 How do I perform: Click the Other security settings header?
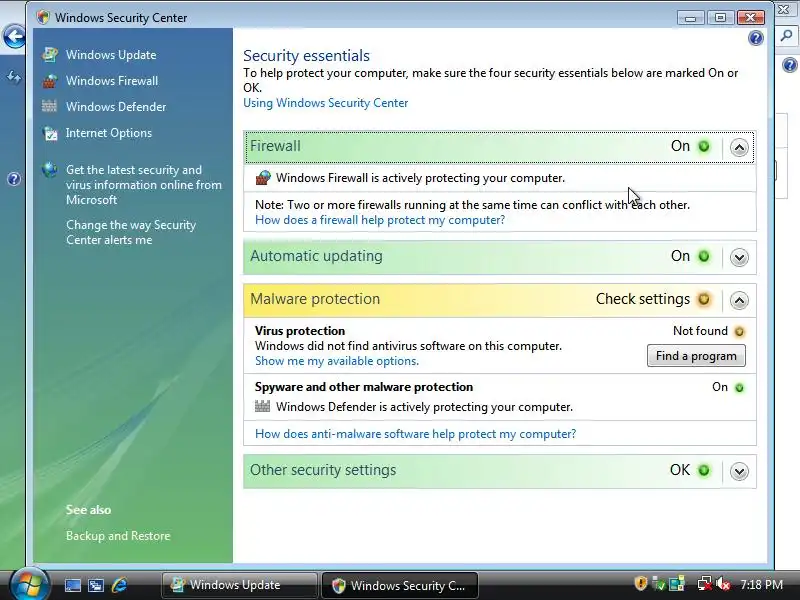click(499, 470)
